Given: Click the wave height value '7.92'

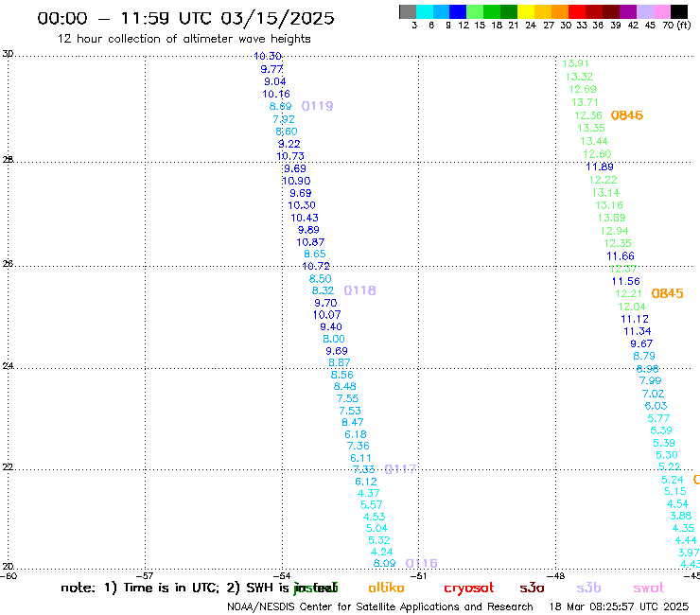Looking at the screenshot, I should (x=284, y=119).
